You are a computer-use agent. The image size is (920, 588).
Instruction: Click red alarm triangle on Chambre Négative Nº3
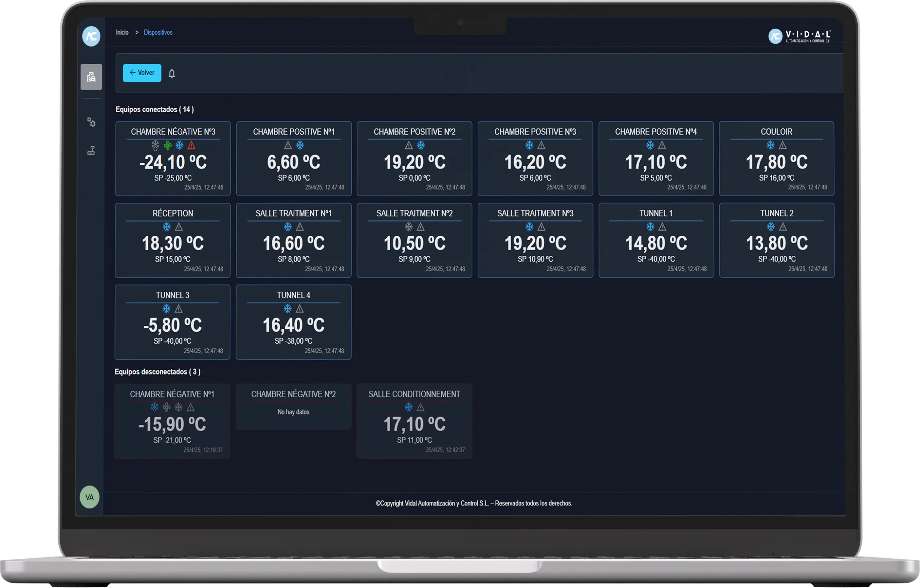tap(192, 145)
